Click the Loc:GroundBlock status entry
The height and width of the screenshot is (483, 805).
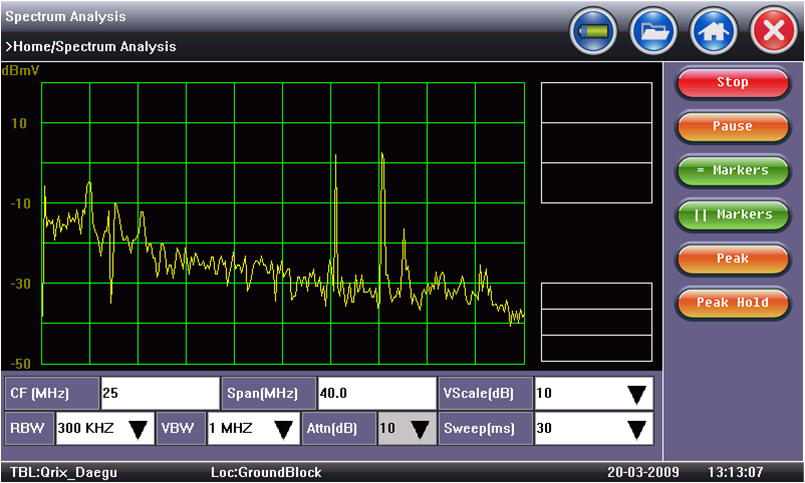pyautogui.click(x=266, y=472)
